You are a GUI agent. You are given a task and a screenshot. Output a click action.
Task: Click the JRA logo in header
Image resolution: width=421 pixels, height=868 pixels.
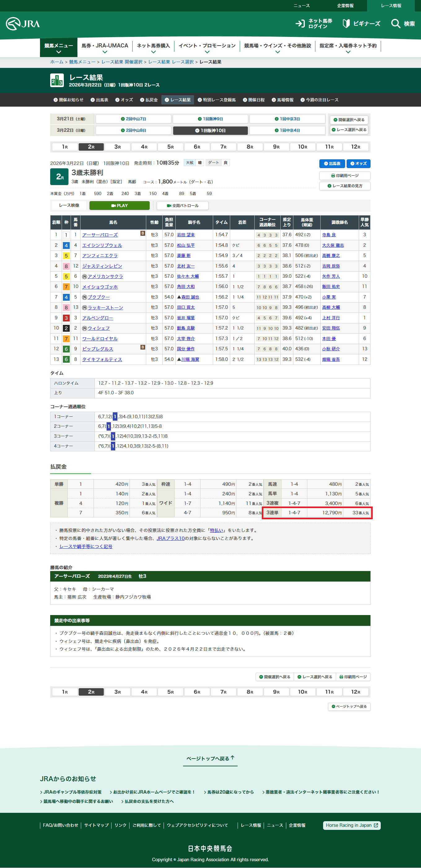click(23, 24)
